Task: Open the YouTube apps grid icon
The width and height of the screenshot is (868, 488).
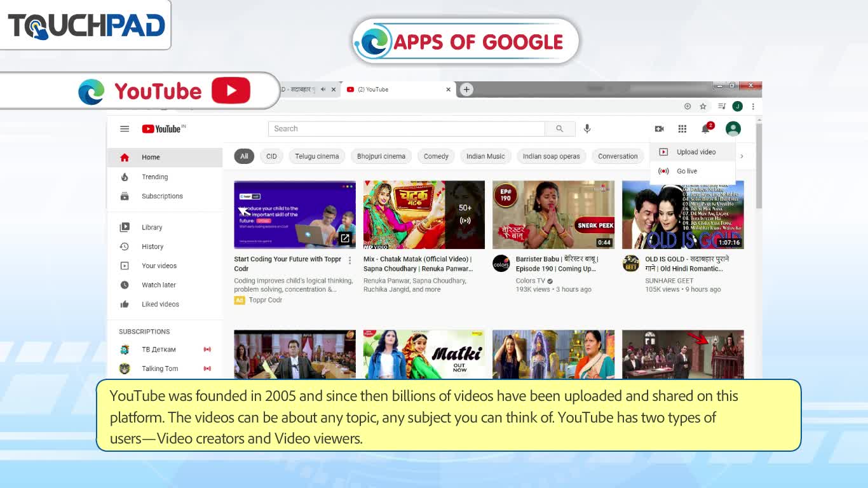Action: [x=682, y=129]
